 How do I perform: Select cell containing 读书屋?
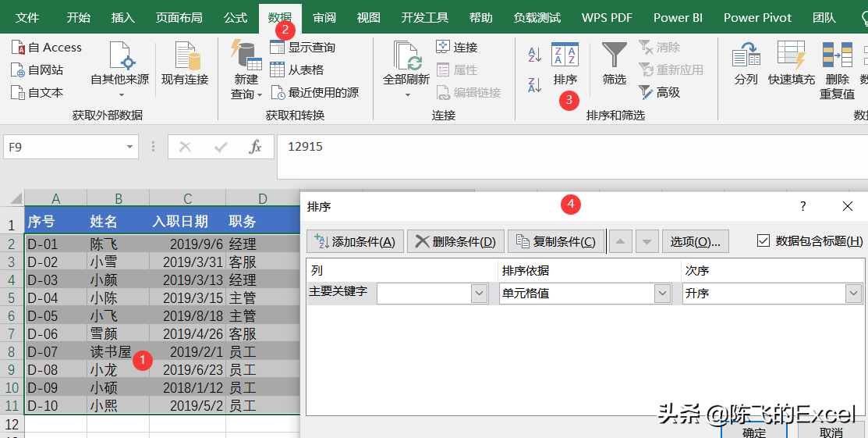118,351
